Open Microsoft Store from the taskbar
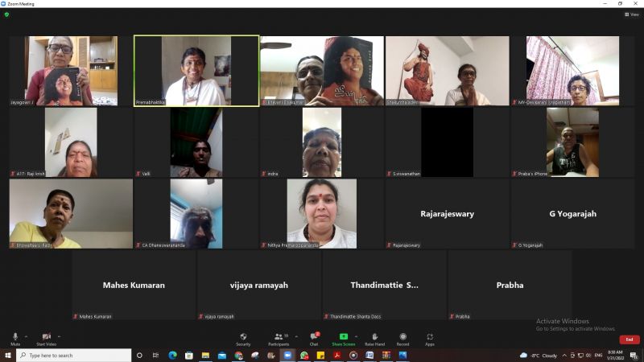644x362 pixels. [x=189, y=355]
